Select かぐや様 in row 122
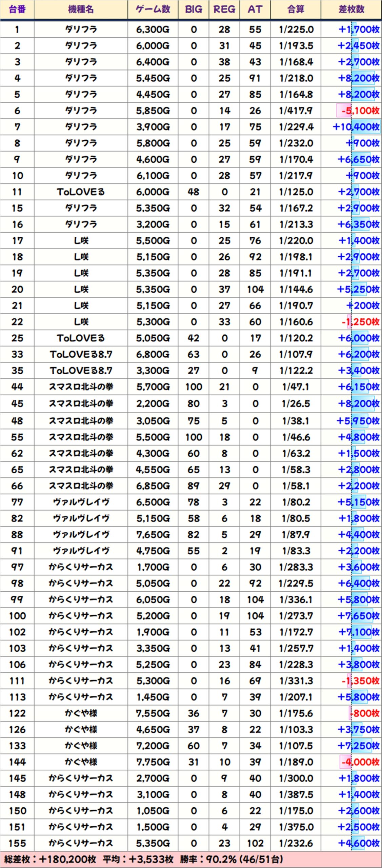 coord(81,713)
